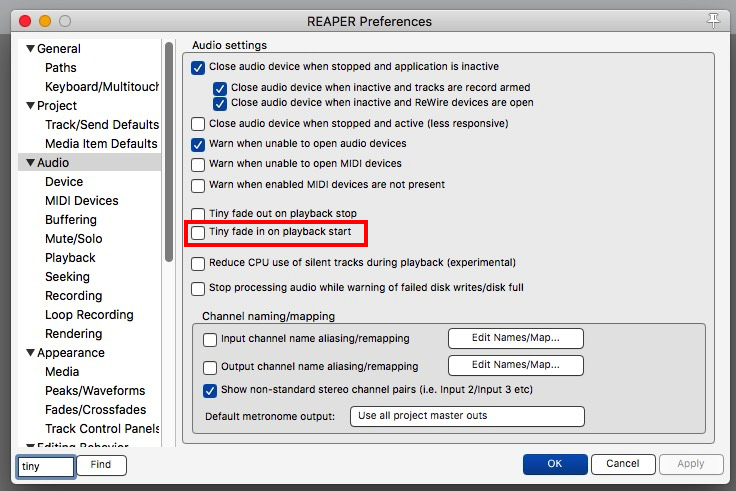
Task: Uncheck close device when ReWire devices are open
Action: 220,103
